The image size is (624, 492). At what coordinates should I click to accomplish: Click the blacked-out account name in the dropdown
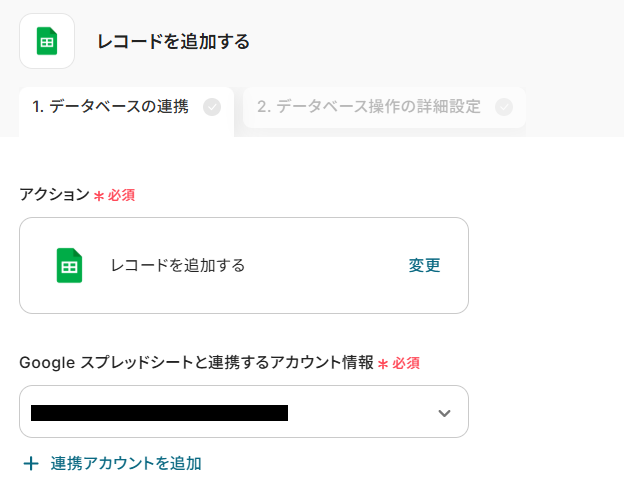[x=160, y=412]
